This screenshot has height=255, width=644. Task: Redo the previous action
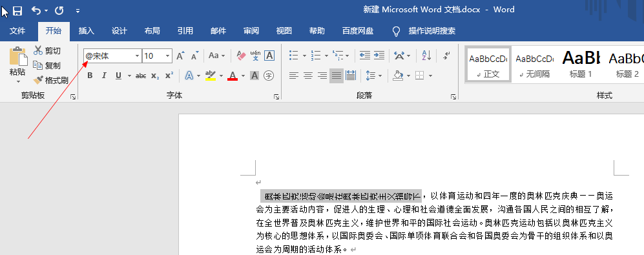point(59,10)
